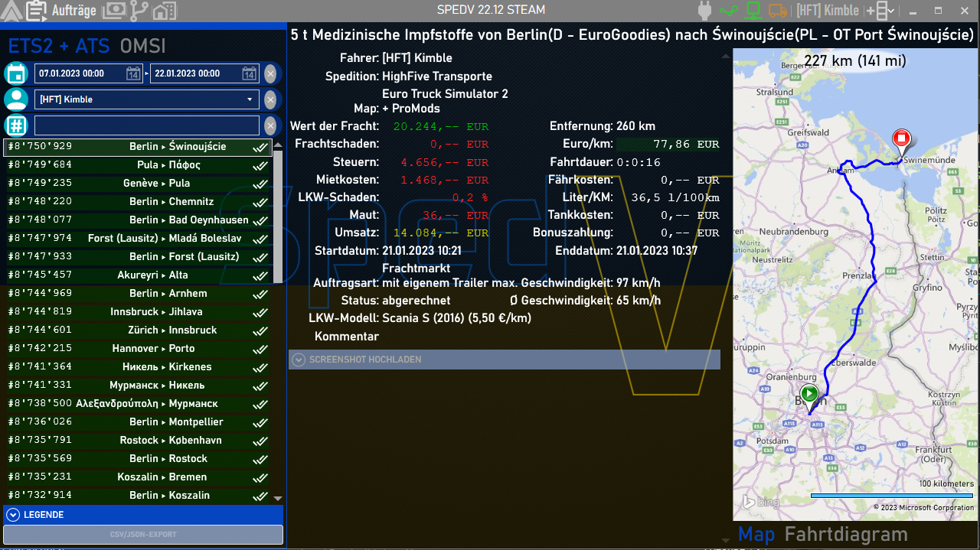Select job Berlin ▸ Rostock

[138, 459]
